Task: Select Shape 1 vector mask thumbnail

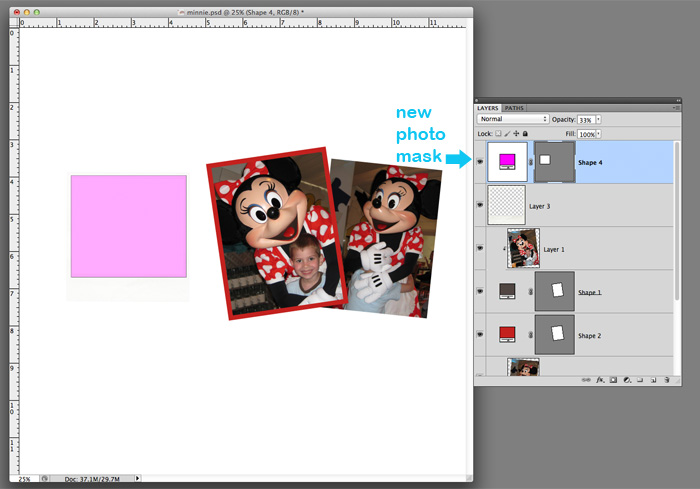Action: click(555, 291)
